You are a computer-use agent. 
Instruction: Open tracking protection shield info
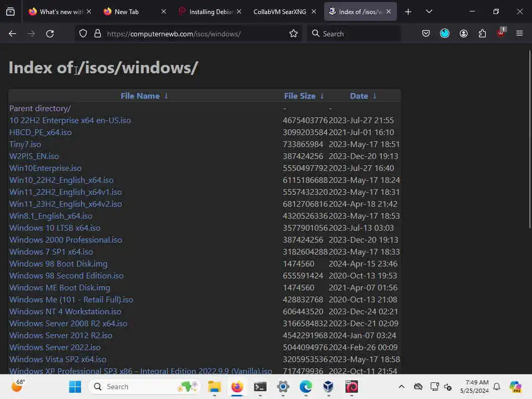83,34
